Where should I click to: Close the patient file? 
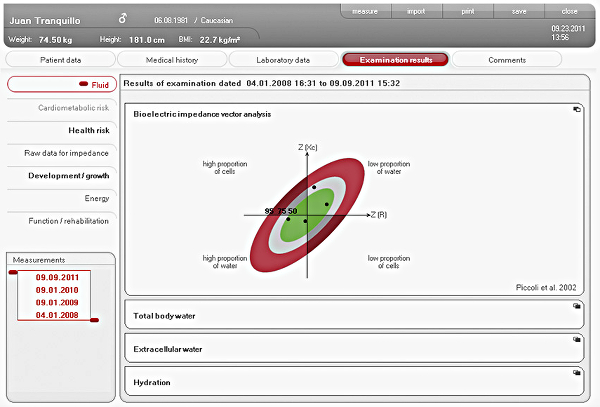point(569,11)
